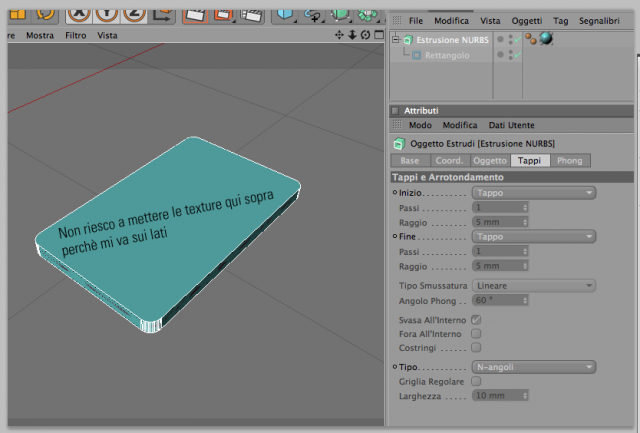Open the Tipo N-angoli dropdown
Viewport: 640px width, 433px height.
[534, 367]
